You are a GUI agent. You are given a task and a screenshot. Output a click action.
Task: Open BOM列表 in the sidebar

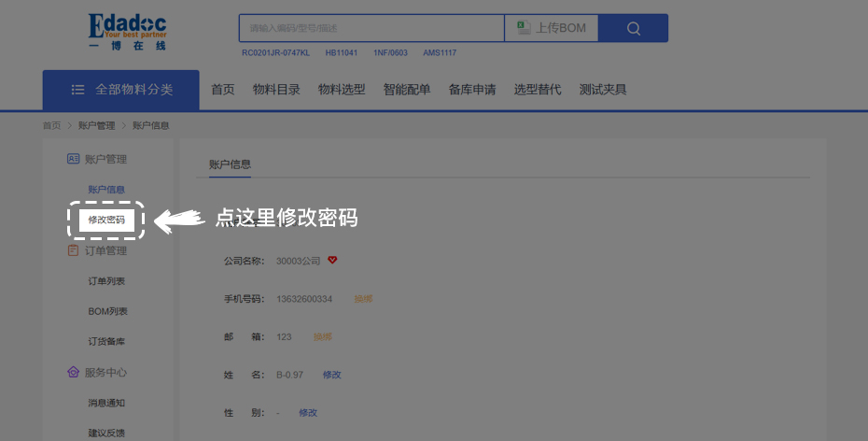point(107,311)
